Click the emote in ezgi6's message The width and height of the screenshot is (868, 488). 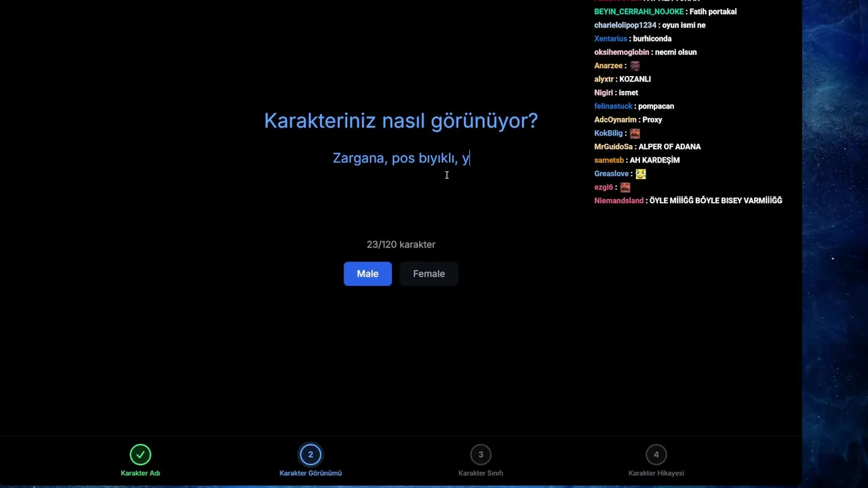coord(625,188)
